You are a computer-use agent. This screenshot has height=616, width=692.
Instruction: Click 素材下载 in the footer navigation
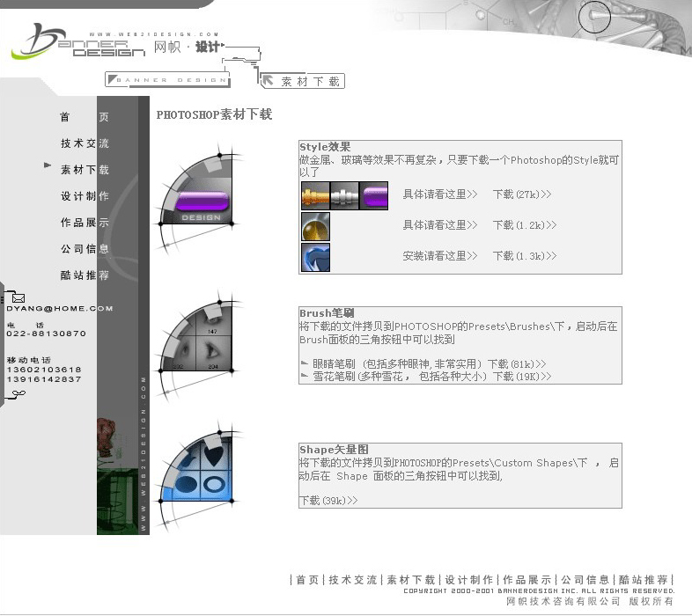point(411,580)
